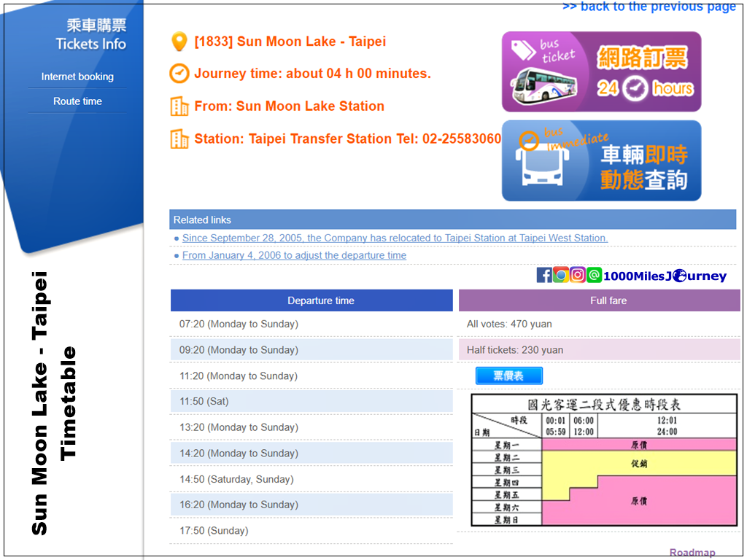Open the January 4, 2006 departure adjustment link
The image size is (747, 560).
coord(295,255)
